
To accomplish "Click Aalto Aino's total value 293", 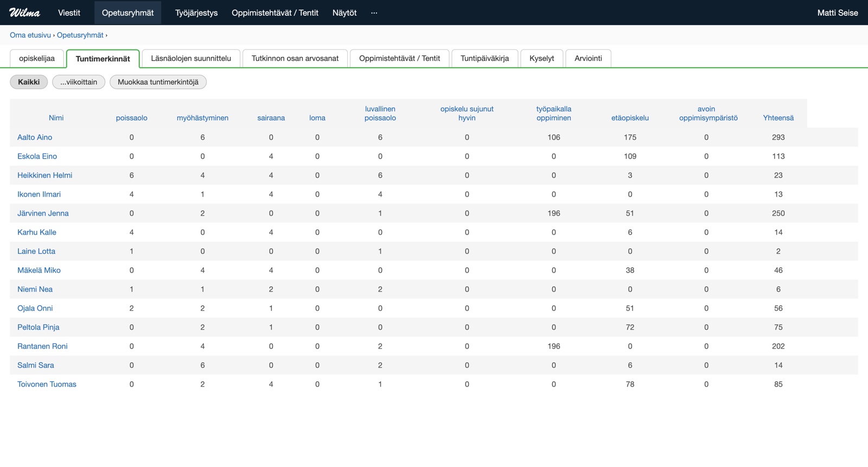I will point(778,137).
